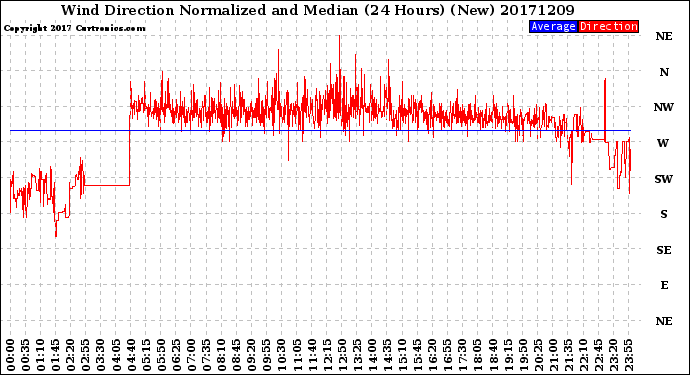
Task: Click the "02:20" time label
Action: click(x=71, y=355)
